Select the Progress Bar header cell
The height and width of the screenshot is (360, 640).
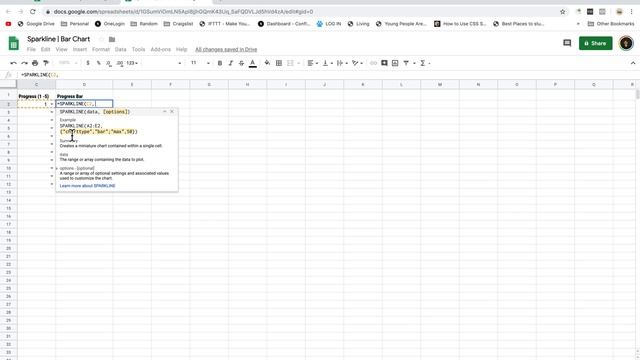click(84, 96)
